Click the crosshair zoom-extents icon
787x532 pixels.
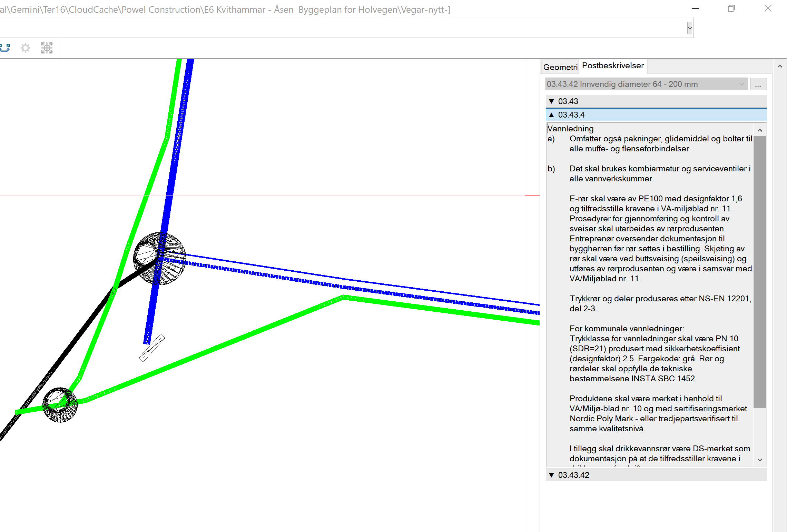[47, 48]
